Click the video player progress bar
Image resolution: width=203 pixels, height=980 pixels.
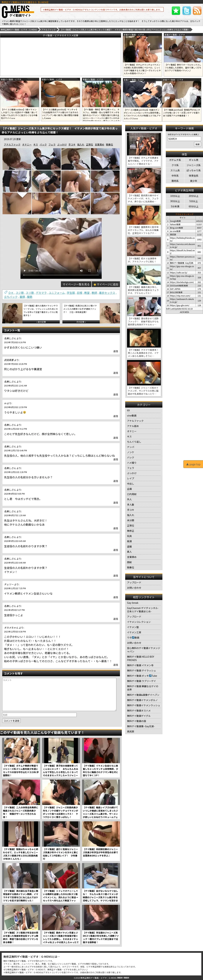61,275
